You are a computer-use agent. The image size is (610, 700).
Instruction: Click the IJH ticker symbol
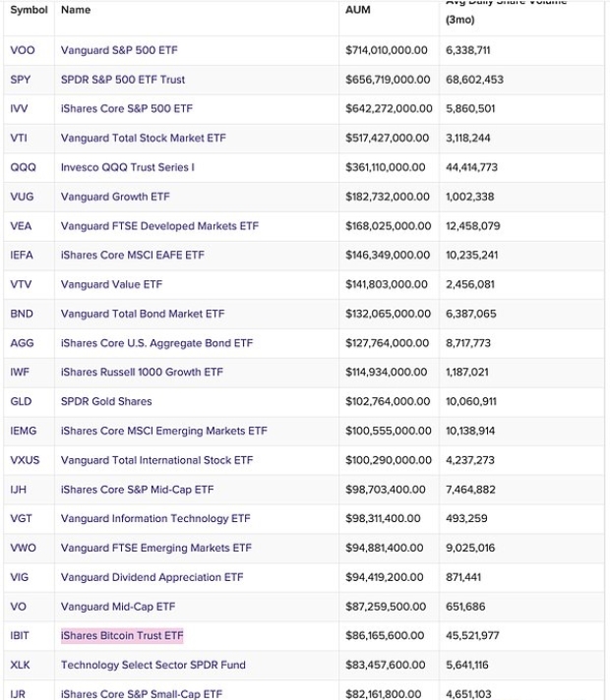(x=19, y=490)
